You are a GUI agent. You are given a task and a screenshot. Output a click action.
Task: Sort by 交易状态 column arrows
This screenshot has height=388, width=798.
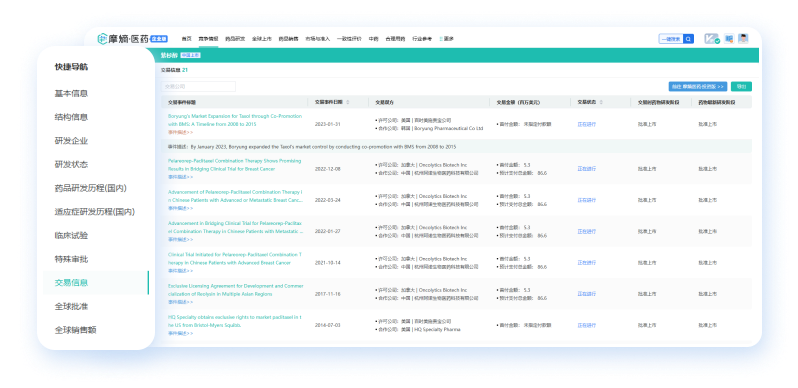[x=601, y=102]
